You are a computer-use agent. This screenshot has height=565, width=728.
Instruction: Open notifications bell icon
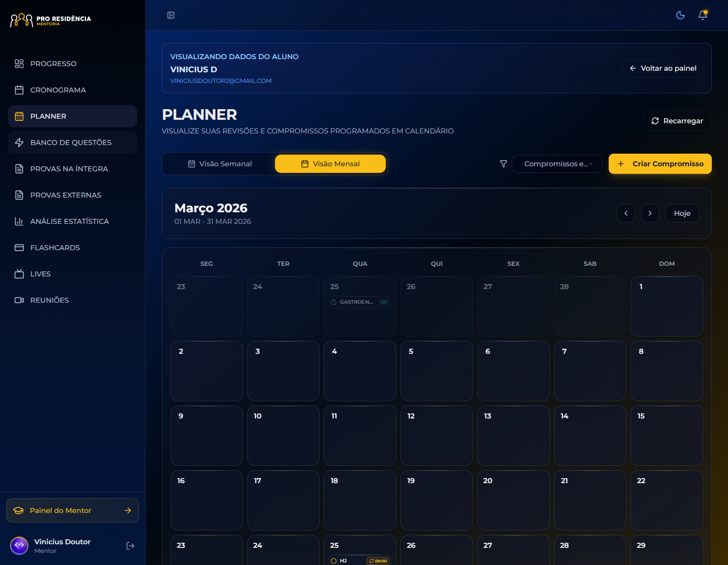703,15
